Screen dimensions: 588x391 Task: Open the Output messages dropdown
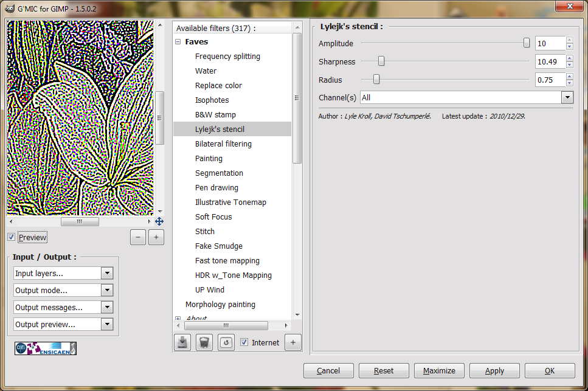(63, 308)
